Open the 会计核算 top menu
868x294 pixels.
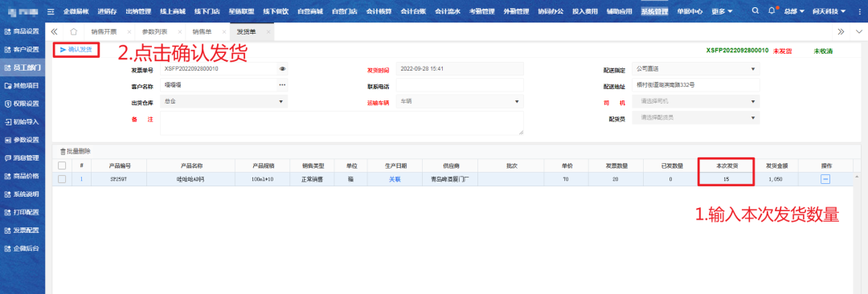pyautogui.click(x=379, y=11)
